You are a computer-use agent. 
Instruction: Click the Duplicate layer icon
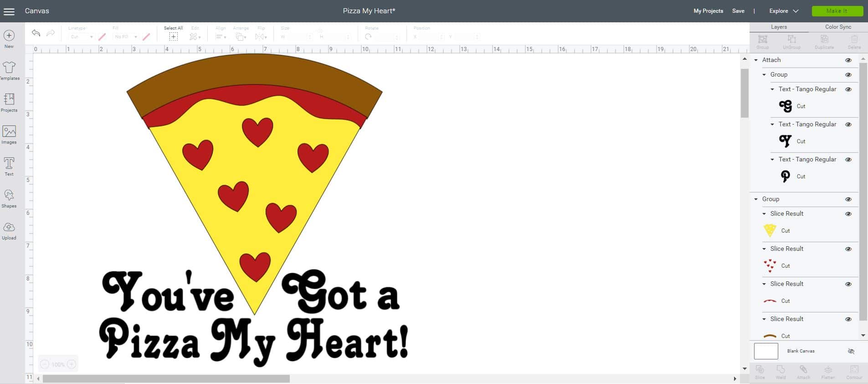point(824,39)
